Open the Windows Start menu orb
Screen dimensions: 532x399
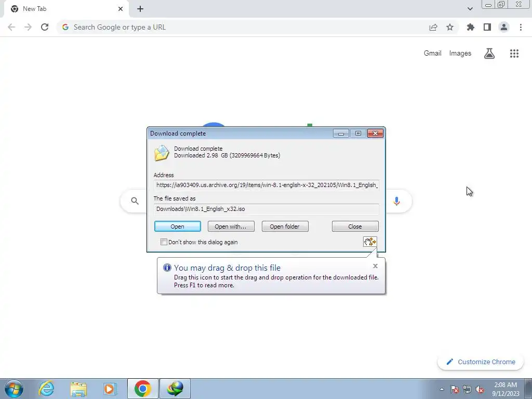coord(14,389)
